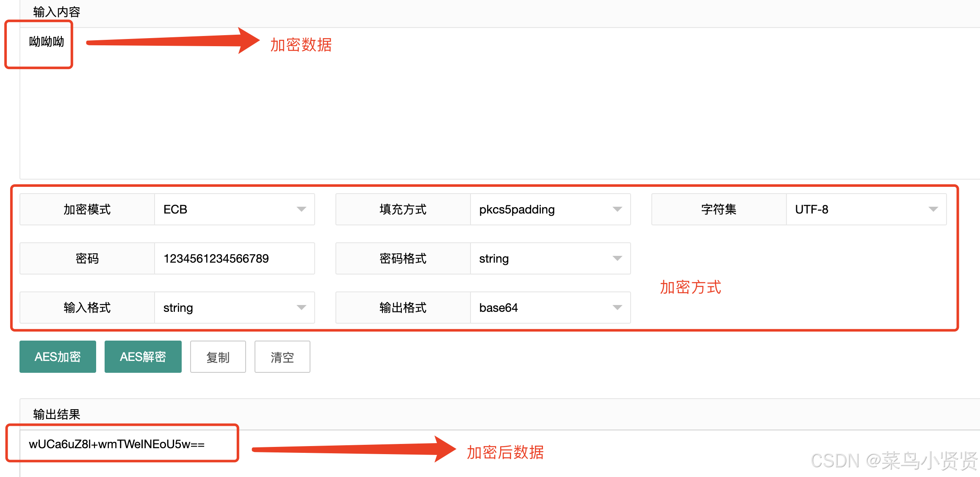The height and width of the screenshot is (477, 980).
Task: Click the dropdown arrow beside pkcs5padding
Action: tap(618, 209)
